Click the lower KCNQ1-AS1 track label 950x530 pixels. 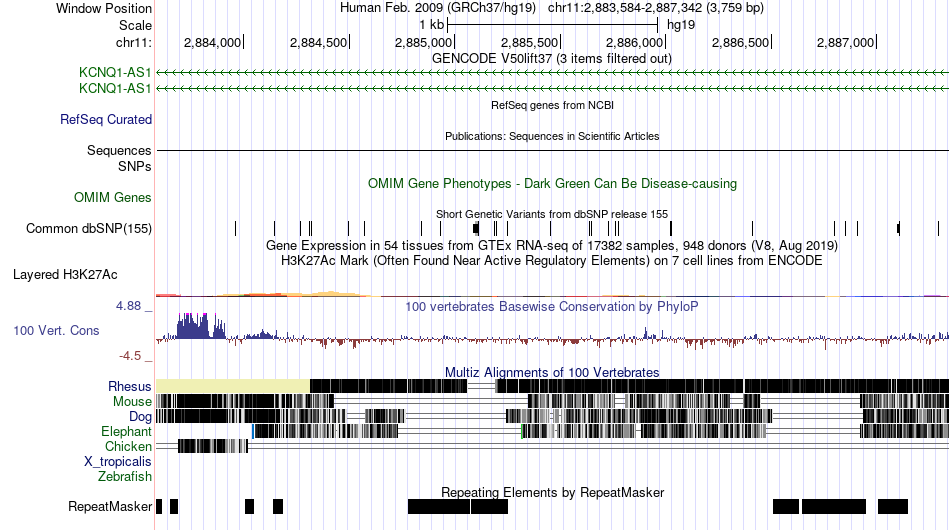point(115,88)
